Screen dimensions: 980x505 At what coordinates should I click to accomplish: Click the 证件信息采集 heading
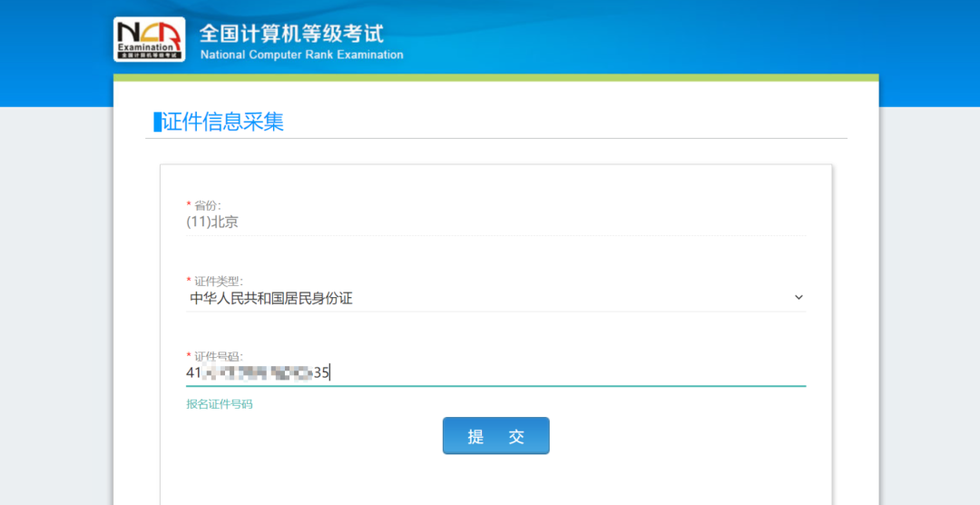[222, 122]
